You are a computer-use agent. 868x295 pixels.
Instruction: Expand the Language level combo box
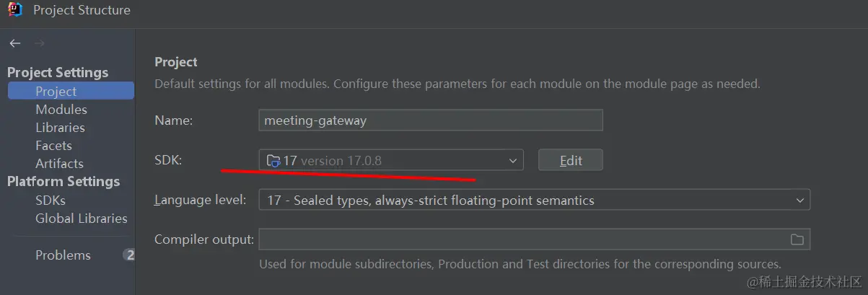[534, 200]
